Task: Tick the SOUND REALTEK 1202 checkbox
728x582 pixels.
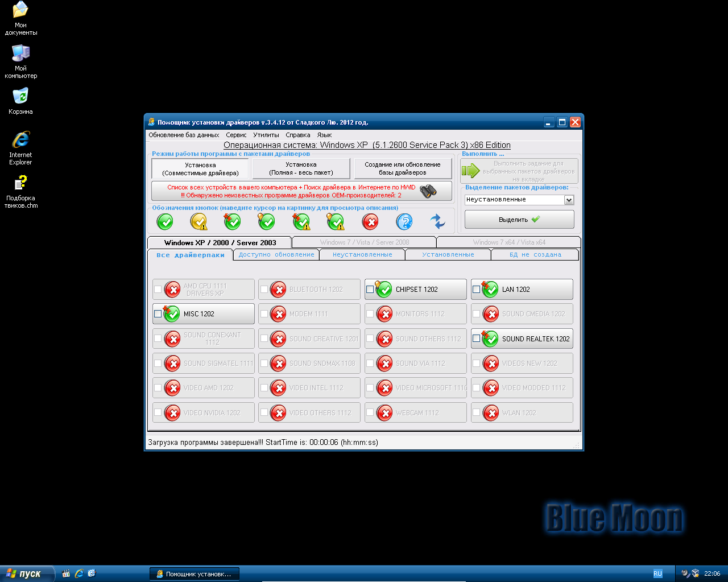Action: pyautogui.click(x=477, y=339)
